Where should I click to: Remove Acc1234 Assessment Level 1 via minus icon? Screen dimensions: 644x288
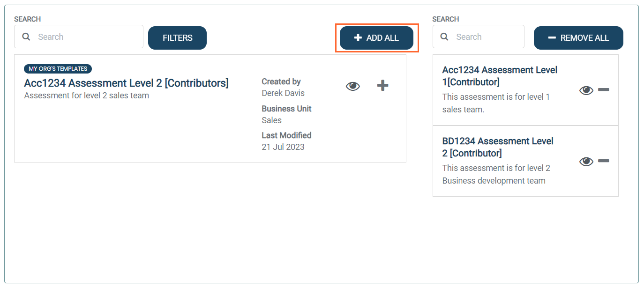pos(604,90)
